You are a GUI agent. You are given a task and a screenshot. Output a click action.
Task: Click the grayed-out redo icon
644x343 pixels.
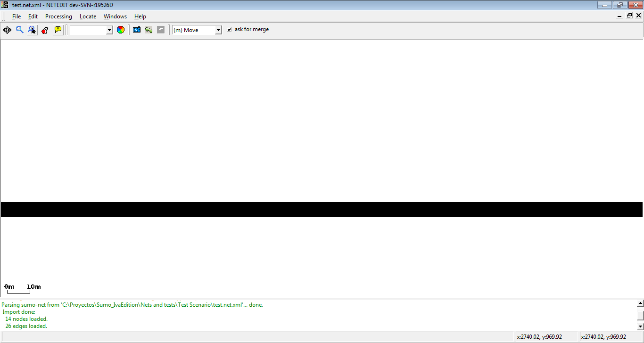(161, 30)
